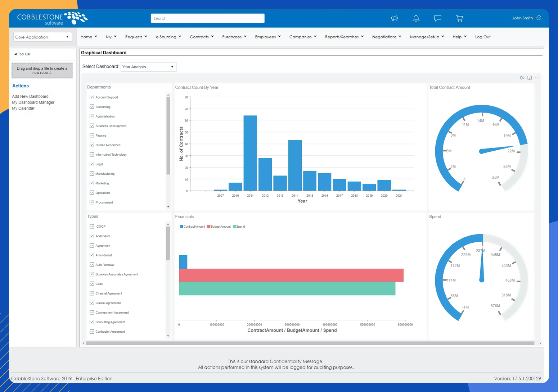Open the messages chat bubble icon
This screenshot has width=558, height=392.
(437, 18)
